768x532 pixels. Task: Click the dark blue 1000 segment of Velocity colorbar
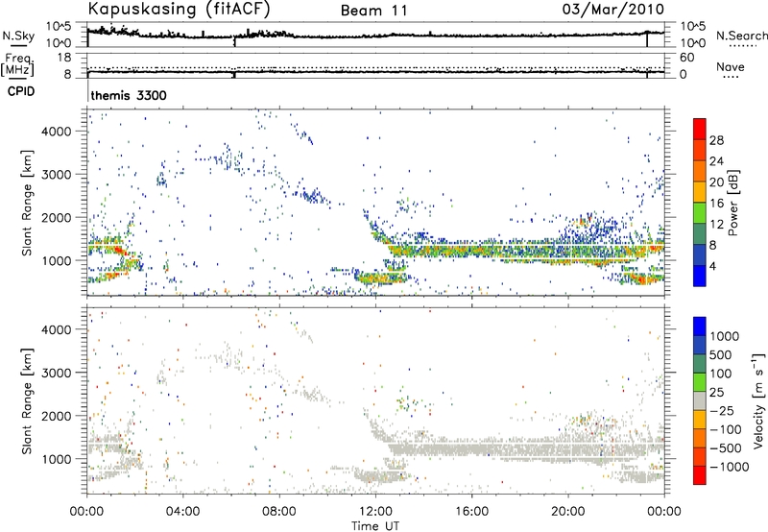pyautogui.click(x=700, y=326)
